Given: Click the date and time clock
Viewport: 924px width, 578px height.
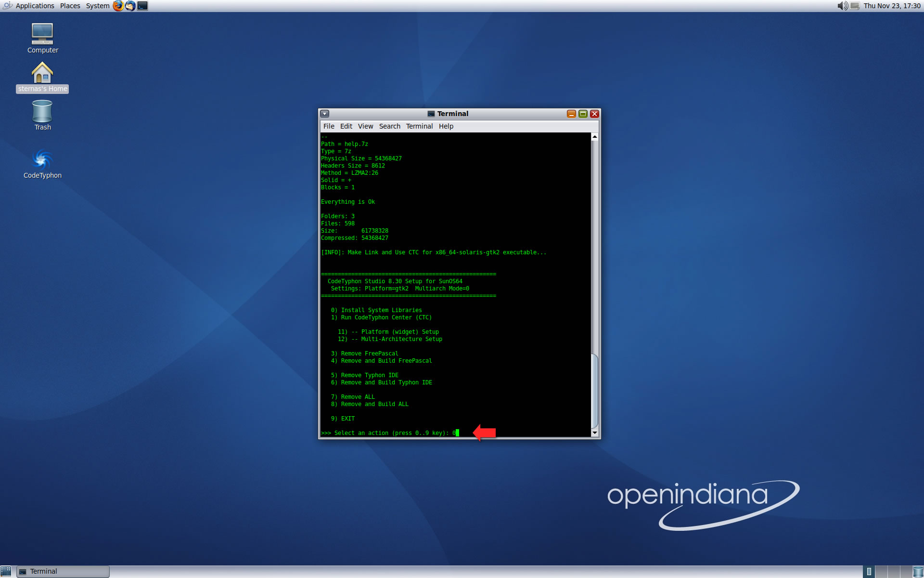Looking at the screenshot, I should pos(892,6).
